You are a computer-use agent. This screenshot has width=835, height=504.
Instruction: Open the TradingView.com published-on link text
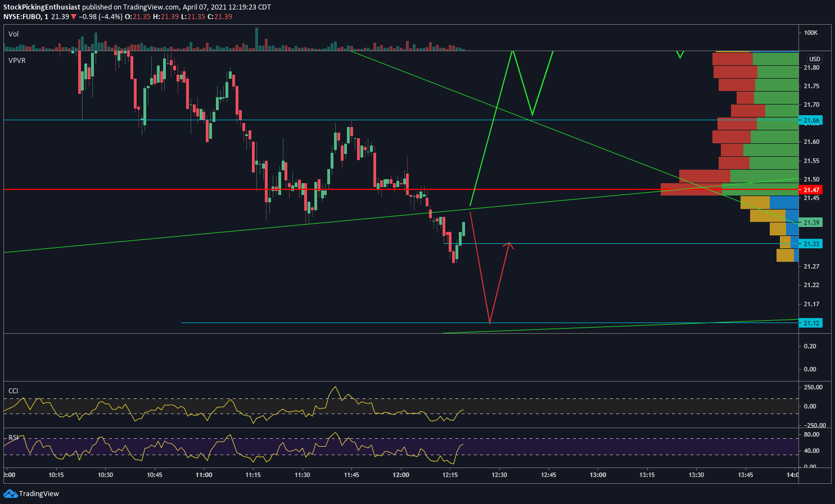[150, 7]
